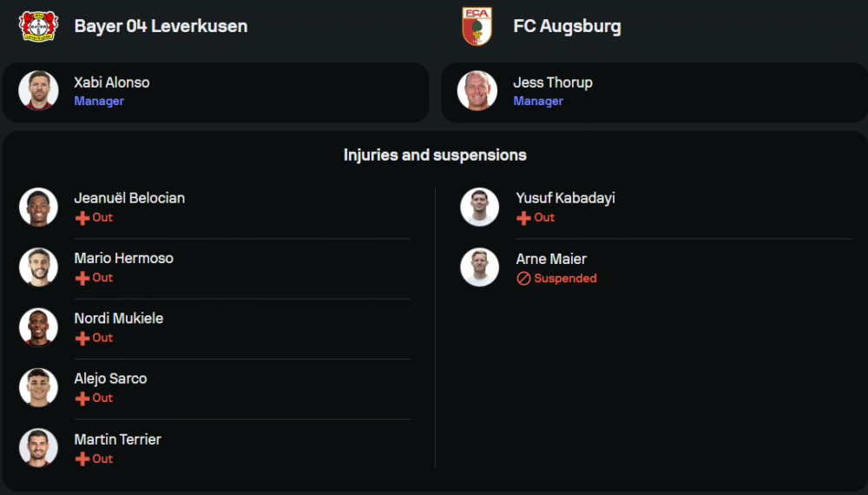
Task: Click the injury cross under Alejo Sarco
Action: 82,399
